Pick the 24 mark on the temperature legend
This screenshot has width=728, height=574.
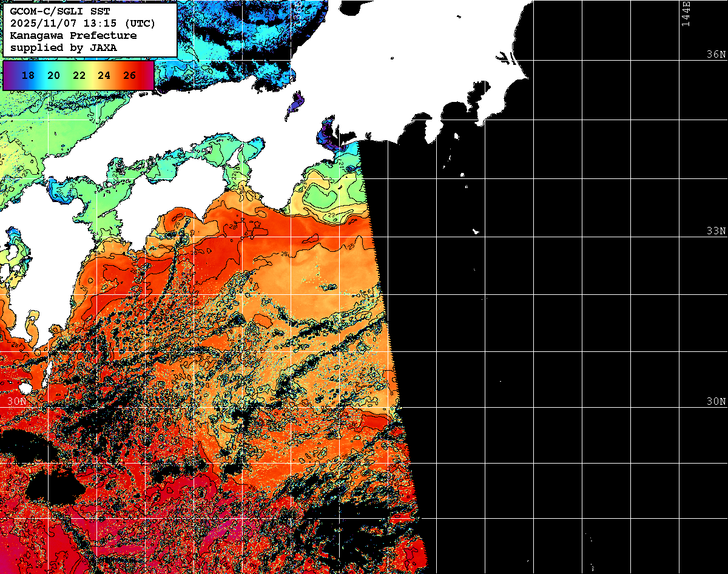[104, 76]
